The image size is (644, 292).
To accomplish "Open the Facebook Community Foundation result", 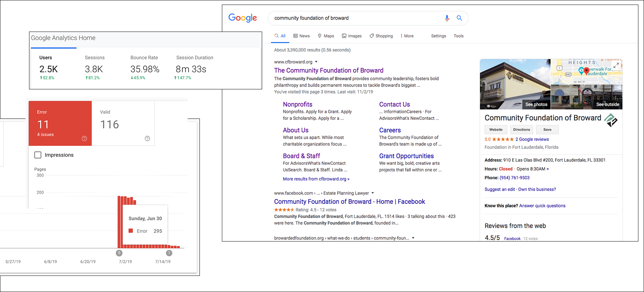I will [349, 202].
